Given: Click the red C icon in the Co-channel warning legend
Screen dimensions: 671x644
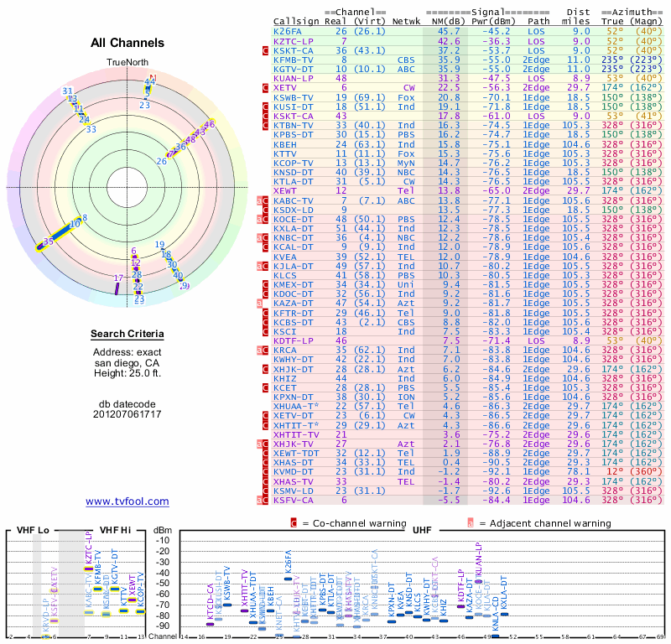Looking at the screenshot, I should pos(294,523).
